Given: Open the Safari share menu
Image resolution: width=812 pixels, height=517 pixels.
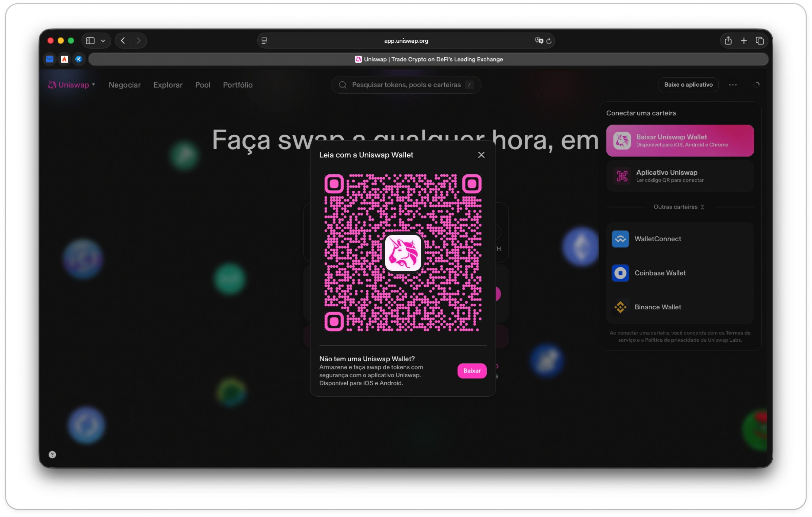Looking at the screenshot, I should click(728, 41).
